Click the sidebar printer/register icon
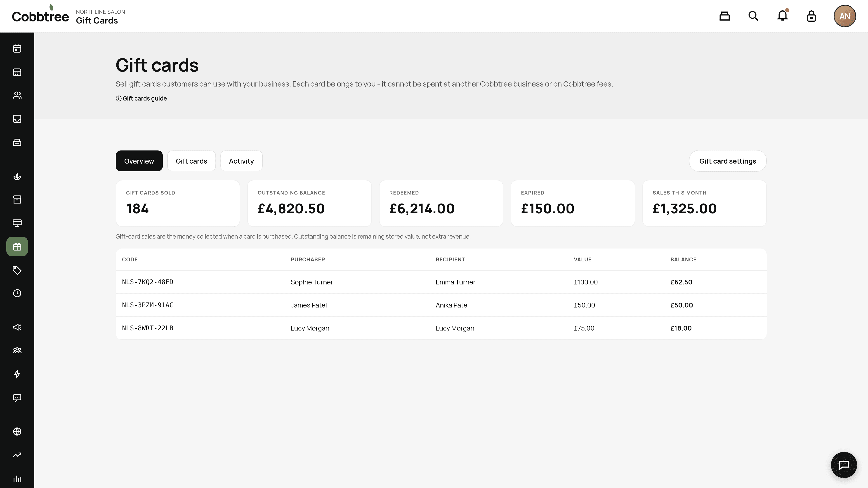Screen dimensions: 868x488 (17, 143)
